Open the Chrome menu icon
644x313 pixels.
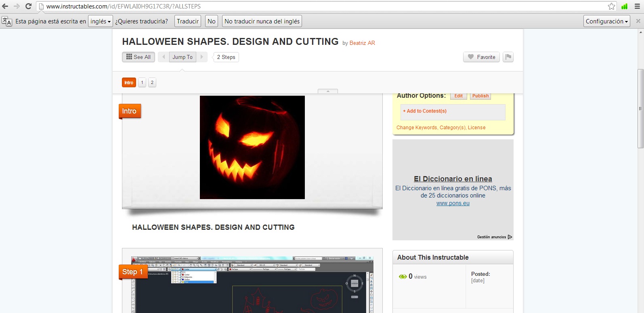(637, 6)
